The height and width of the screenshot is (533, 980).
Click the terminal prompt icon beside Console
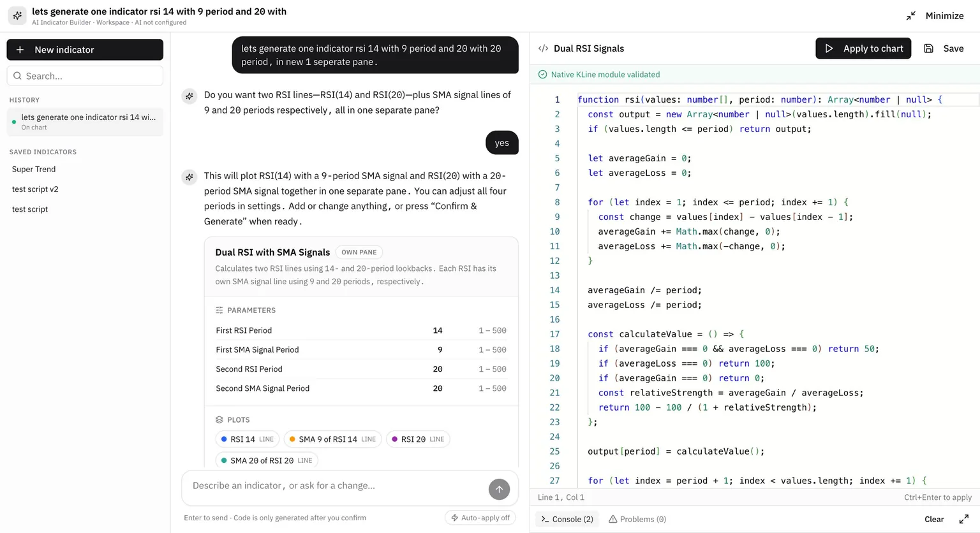click(545, 519)
